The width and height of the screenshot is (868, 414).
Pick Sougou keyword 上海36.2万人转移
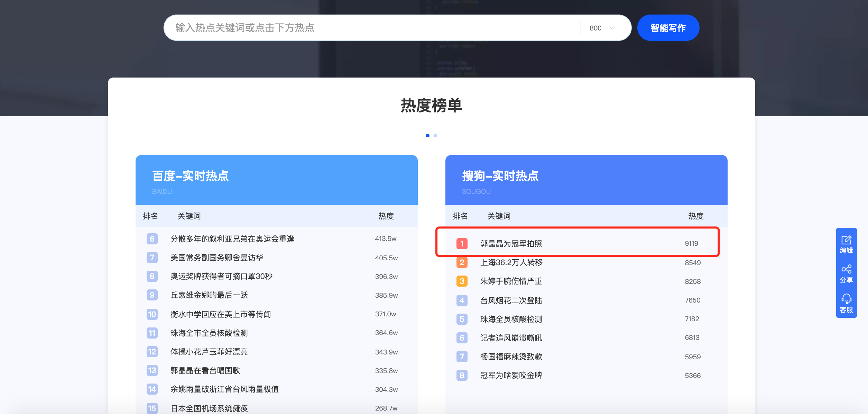pyautogui.click(x=511, y=262)
